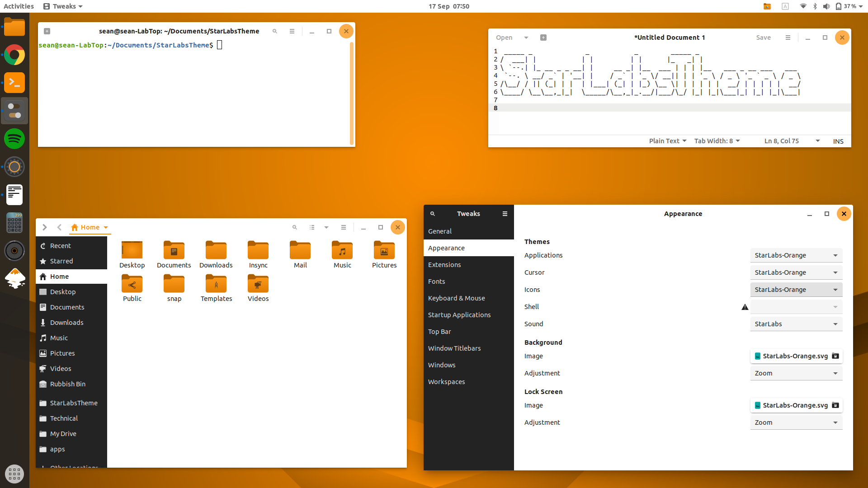Click the terminal vertical scrollbar
The height and width of the screenshot is (488, 868).
(351, 93)
